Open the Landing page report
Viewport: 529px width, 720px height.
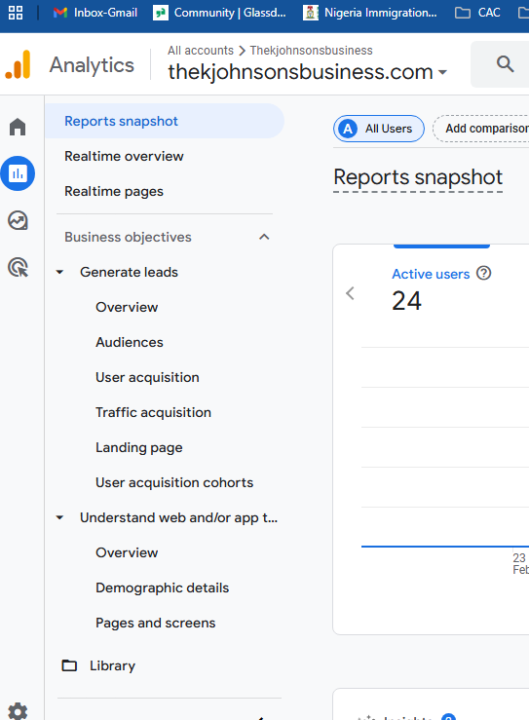[139, 448]
